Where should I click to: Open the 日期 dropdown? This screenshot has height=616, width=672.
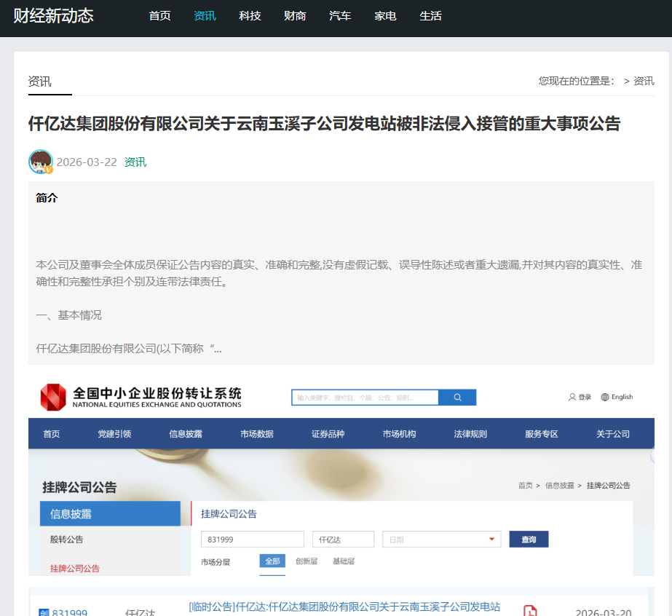point(441,540)
